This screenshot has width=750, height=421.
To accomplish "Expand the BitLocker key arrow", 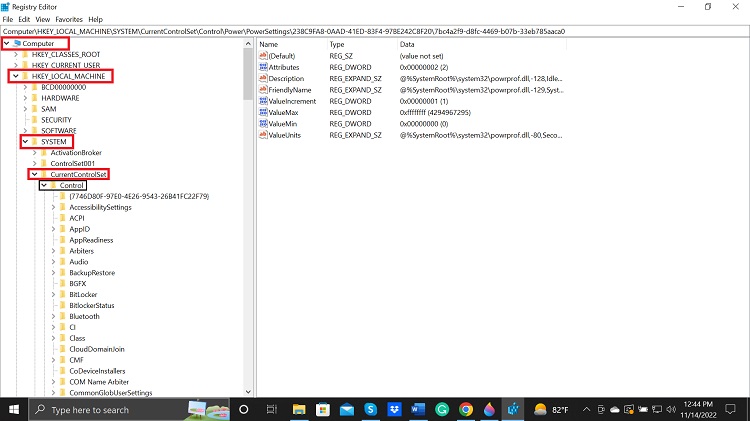I will point(52,294).
